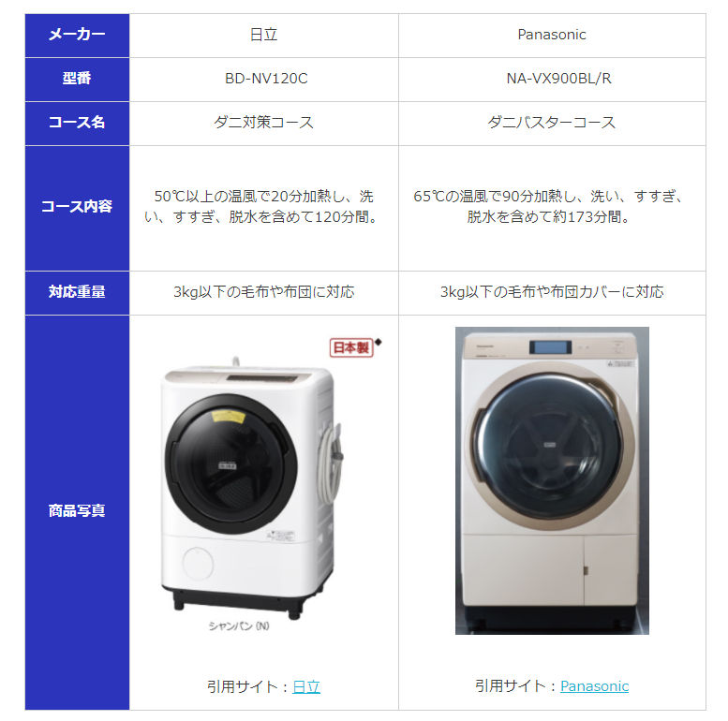Click the ダニバスターコース cell
The width and height of the screenshot is (728, 721).
click(552, 124)
